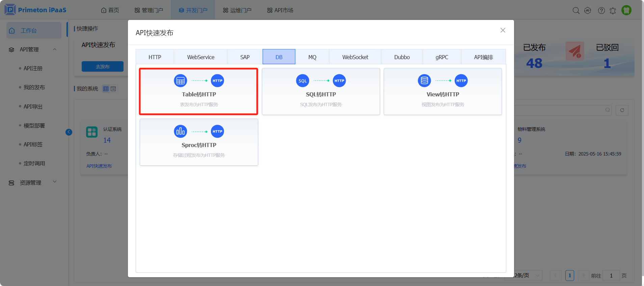This screenshot has width=644, height=286.
Task: Switch to the WebService tab
Action: [200, 57]
